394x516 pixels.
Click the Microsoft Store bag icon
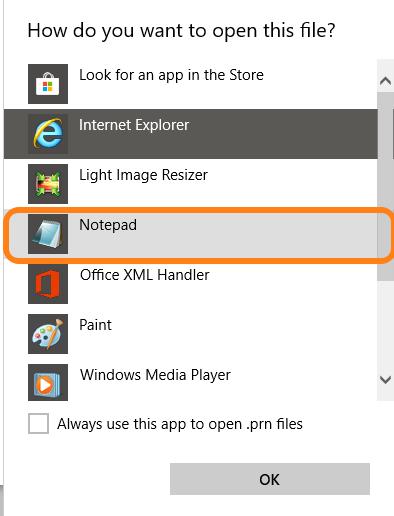click(48, 84)
